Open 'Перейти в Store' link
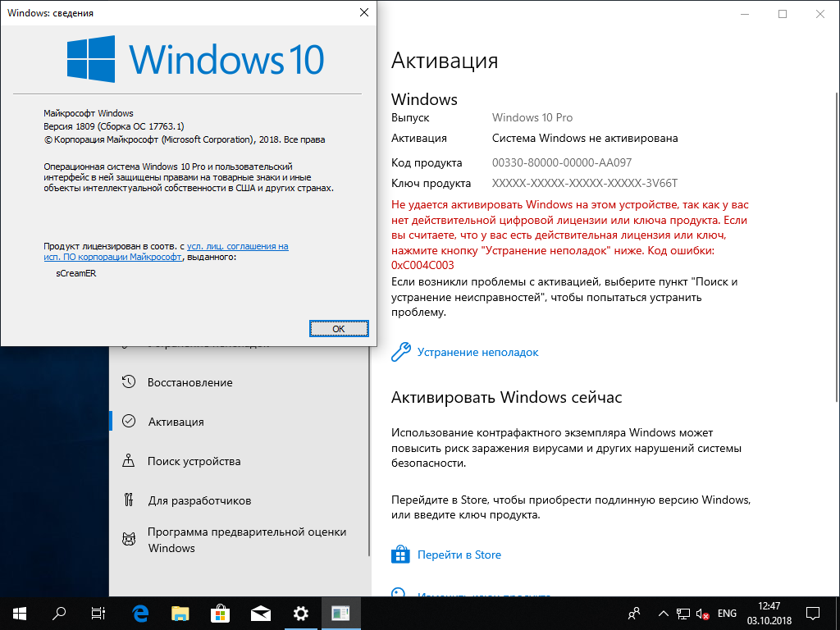Screen dimensions: 840x630 [x=459, y=555]
